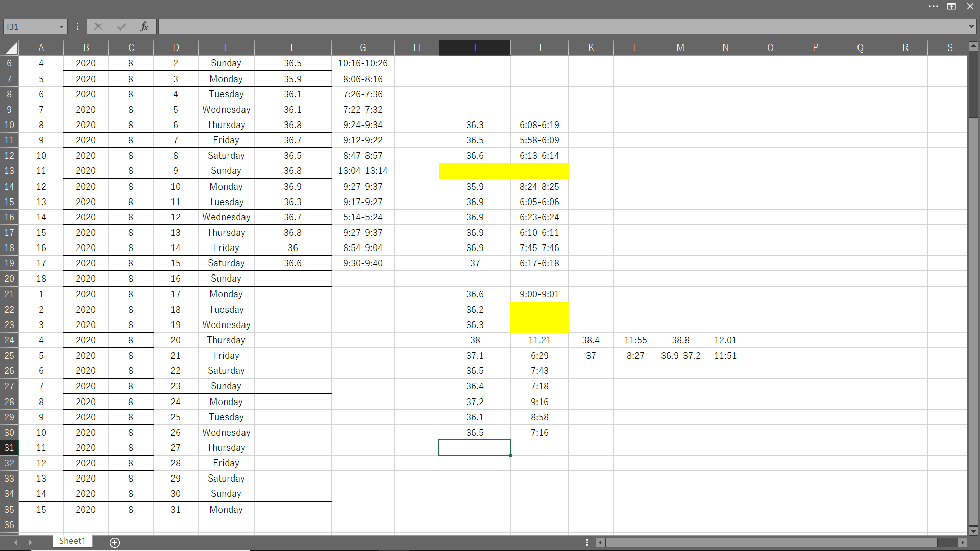Open the Name Box dropdown arrow
The width and height of the screenshot is (980, 551).
61,27
